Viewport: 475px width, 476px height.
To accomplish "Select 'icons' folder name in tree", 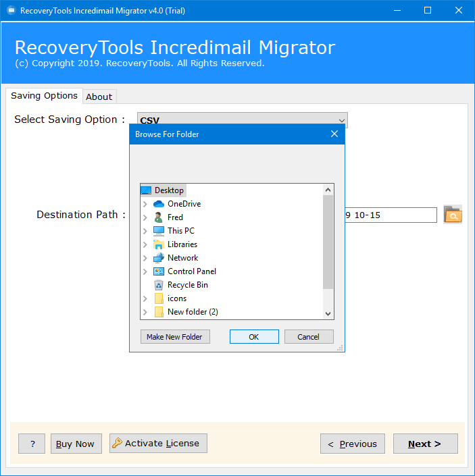I will [x=177, y=298].
